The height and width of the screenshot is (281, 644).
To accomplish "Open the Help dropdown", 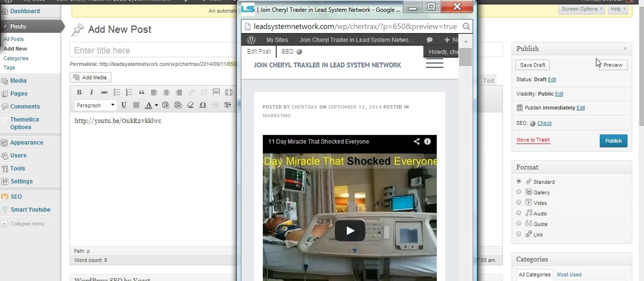I will (x=618, y=9).
